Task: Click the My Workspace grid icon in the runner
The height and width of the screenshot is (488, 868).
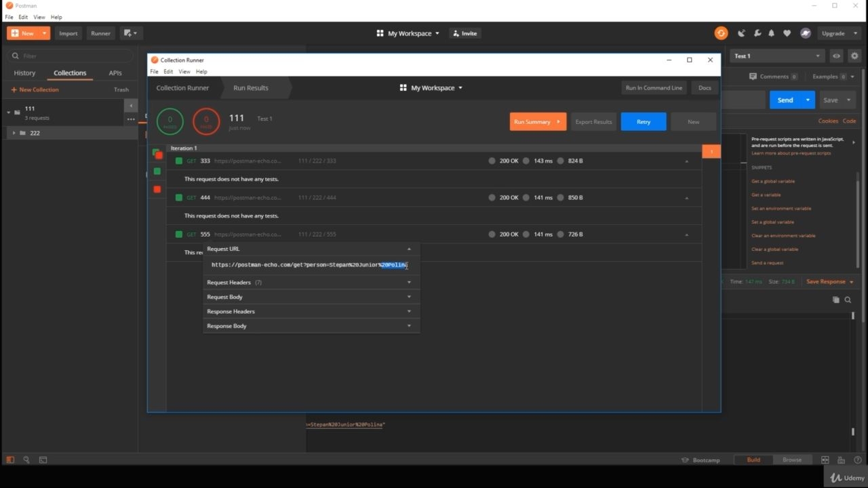Action: tap(403, 87)
